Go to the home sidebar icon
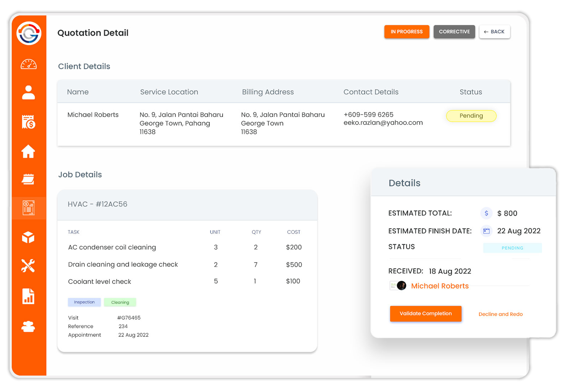This screenshot has height=392, width=566. pyautogui.click(x=28, y=151)
